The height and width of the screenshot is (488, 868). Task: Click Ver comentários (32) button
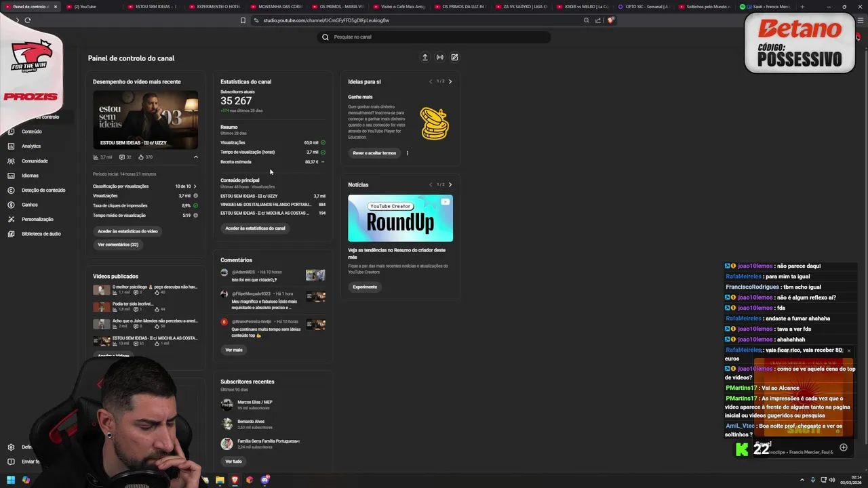point(118,245)
